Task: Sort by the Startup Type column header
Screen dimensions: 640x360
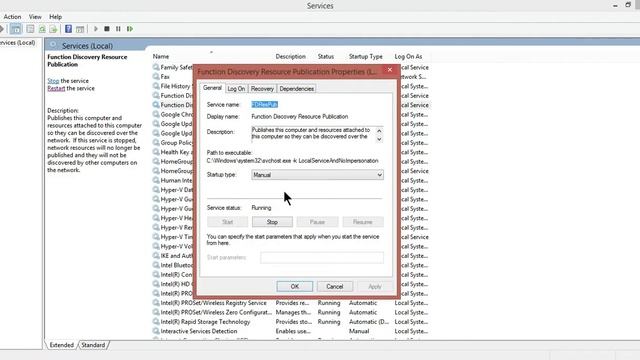Action: (366, 56)
